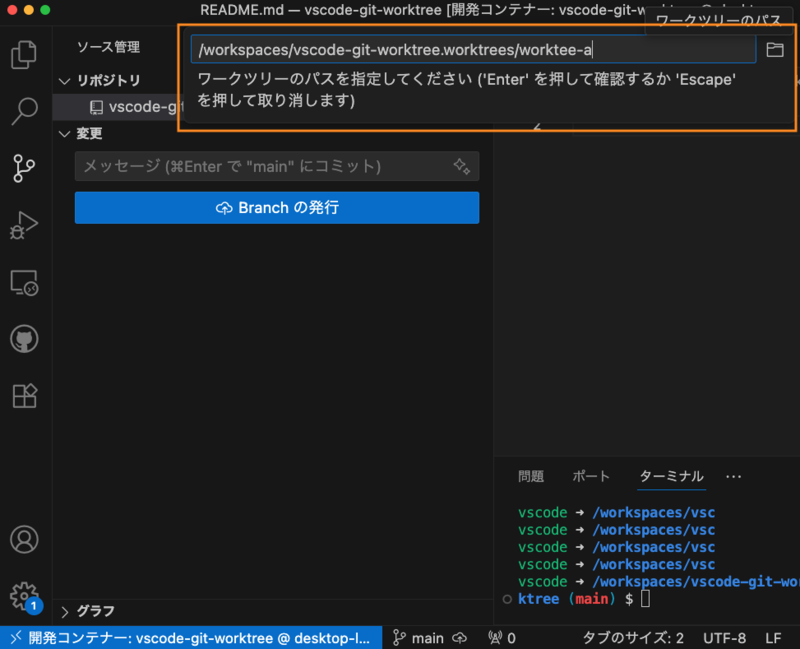800x649 pixels.
Task: Switch to the ポート tab
Action: pyautogui.click(x=591, y=477)
